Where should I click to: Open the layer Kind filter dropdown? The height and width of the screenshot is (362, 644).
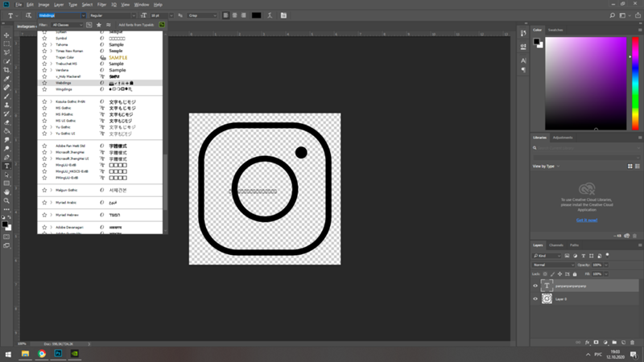tap(547, 256)
